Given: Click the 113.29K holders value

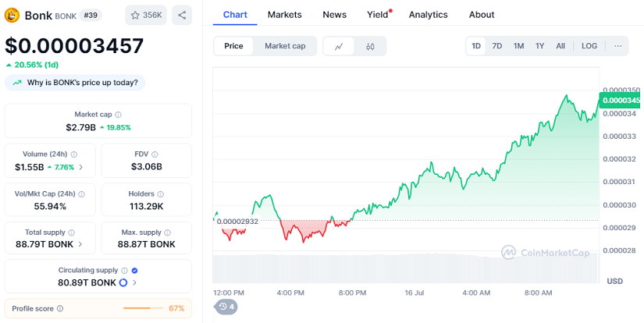Looking at the screenshot, I should (x=146, y=207).
